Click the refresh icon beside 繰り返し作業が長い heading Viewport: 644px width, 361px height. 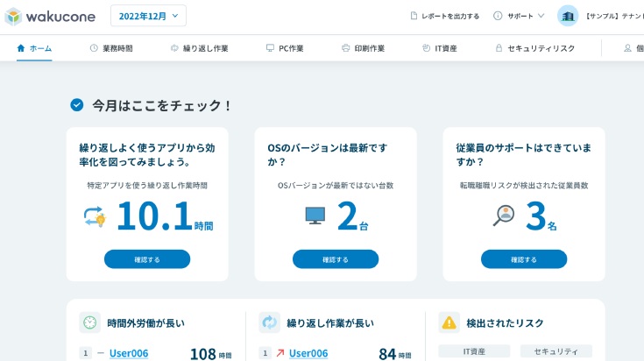click(270, 322)
